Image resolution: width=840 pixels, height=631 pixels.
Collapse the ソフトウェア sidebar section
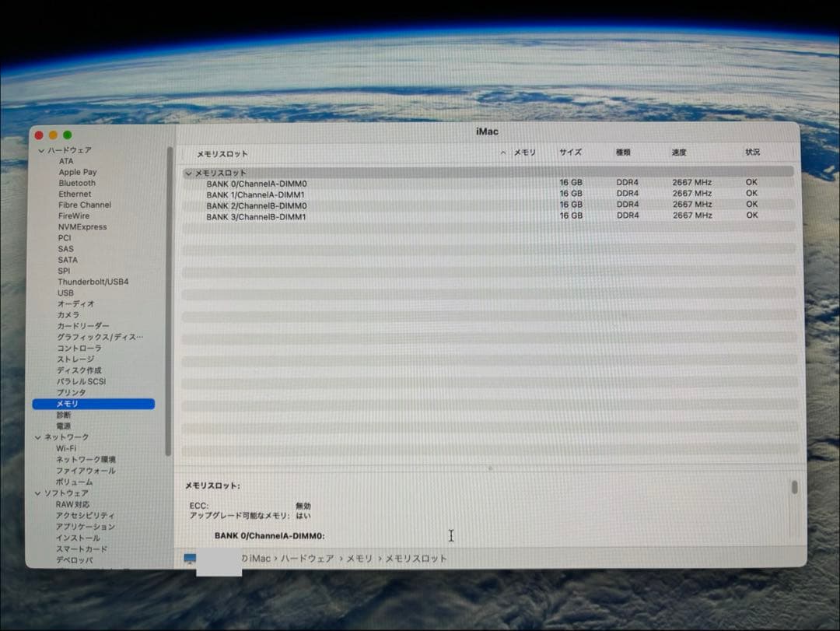(37, 493)
